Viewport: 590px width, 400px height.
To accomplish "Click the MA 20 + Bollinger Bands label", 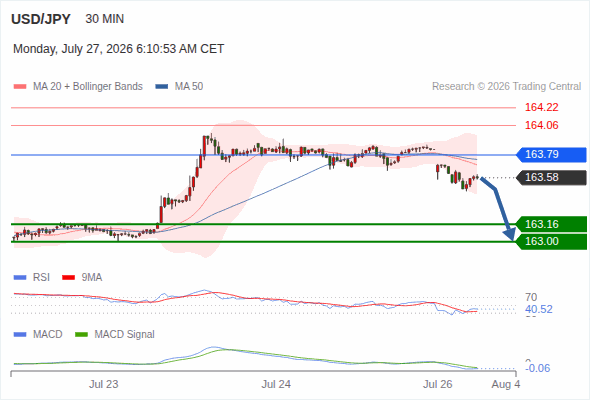I will pyautogui.click(x=88, y=87).
